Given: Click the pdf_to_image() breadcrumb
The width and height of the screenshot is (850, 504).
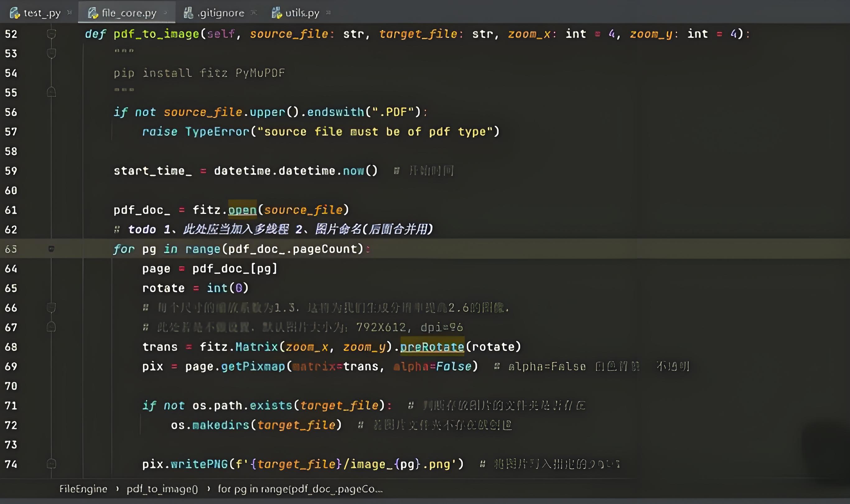Looking at the screenshot, I should click(x=162, y=489).
